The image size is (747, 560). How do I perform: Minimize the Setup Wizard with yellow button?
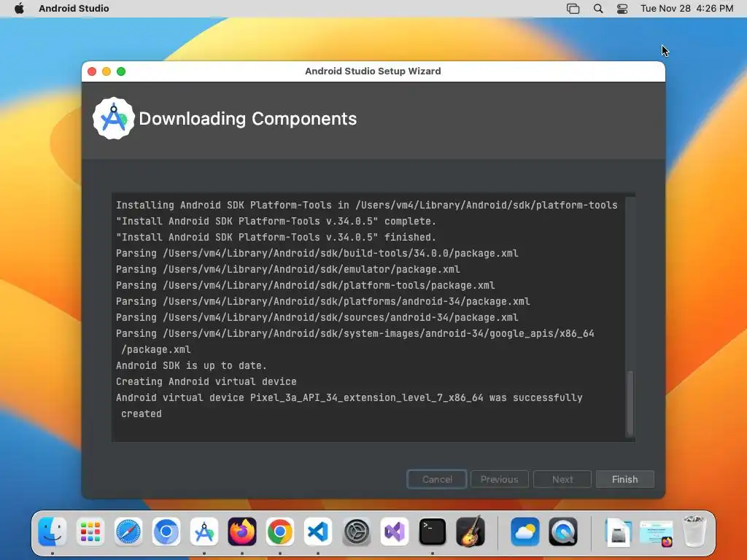pos(107,71)
